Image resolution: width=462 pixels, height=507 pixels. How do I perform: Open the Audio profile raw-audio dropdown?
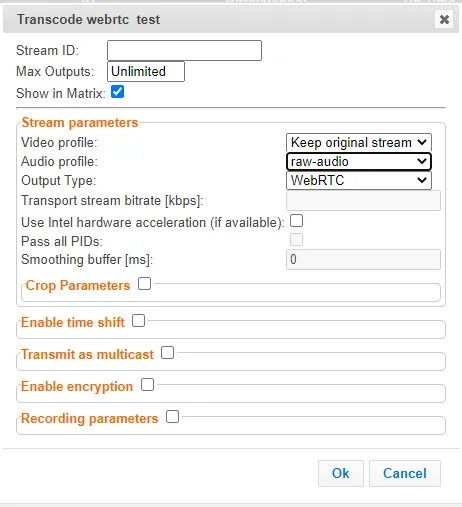pyautogui.click(x=359, y=162)
